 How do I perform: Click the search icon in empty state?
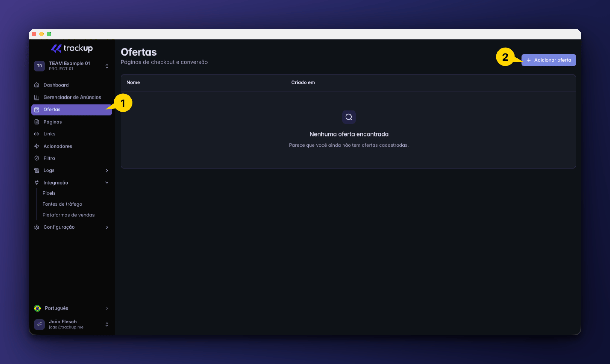point(349,117)
